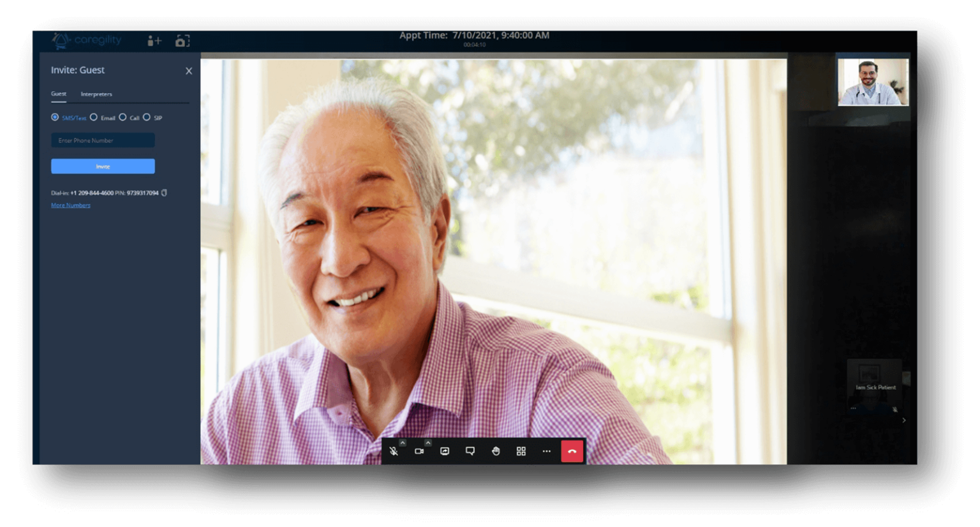This screenshot has height=527, width=980.
Task: Select the SIP invite option
Action: pyautogui.click(x=147, y=117)
